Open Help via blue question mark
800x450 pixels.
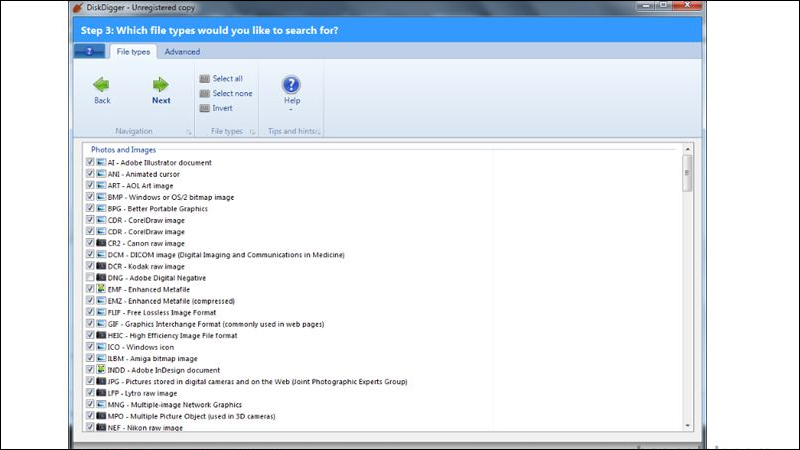pyautogui.click(x=291, y=85)
